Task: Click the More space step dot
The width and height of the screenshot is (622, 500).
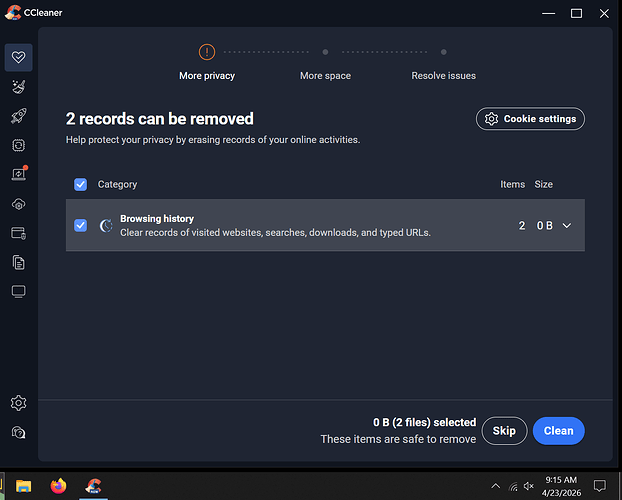Action: (325, 52)
